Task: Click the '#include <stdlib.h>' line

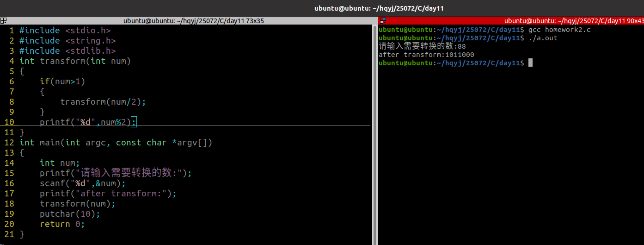Action: [x=67, y=51]
